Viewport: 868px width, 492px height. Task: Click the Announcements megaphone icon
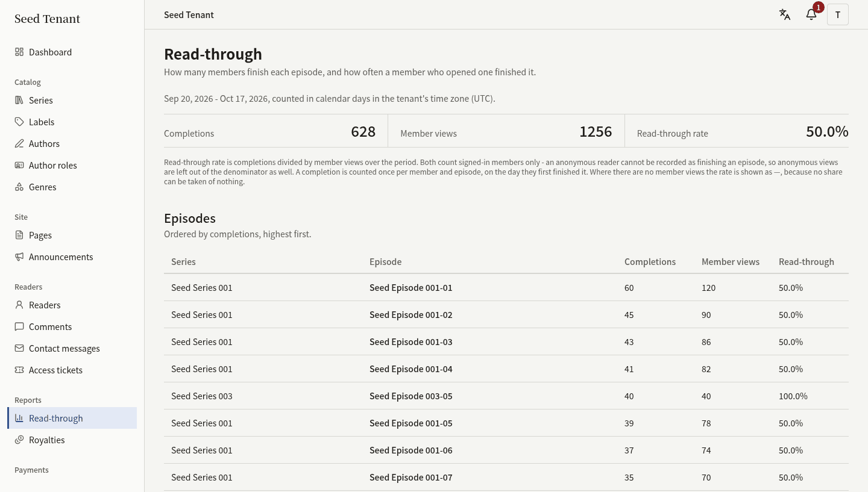[19, 257]
